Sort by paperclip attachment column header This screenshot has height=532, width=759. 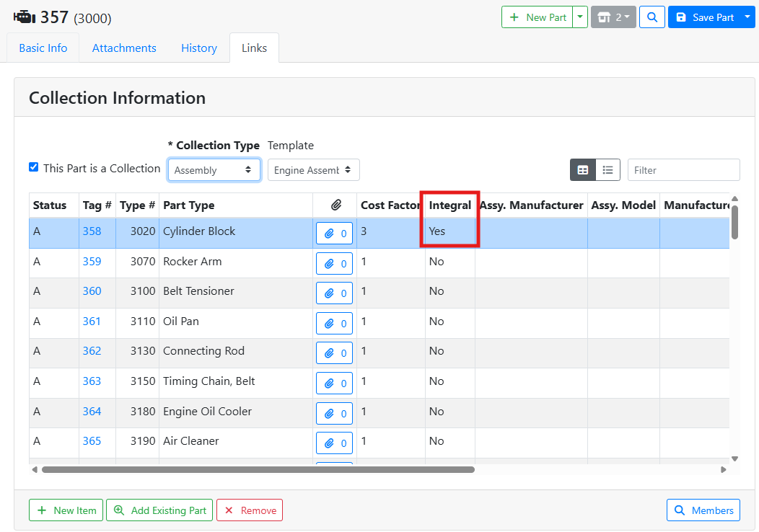(335, 205)
